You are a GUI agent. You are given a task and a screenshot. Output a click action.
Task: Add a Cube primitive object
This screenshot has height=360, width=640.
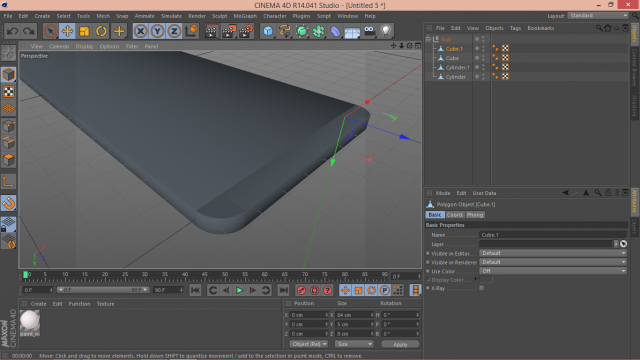pos(268,31)
